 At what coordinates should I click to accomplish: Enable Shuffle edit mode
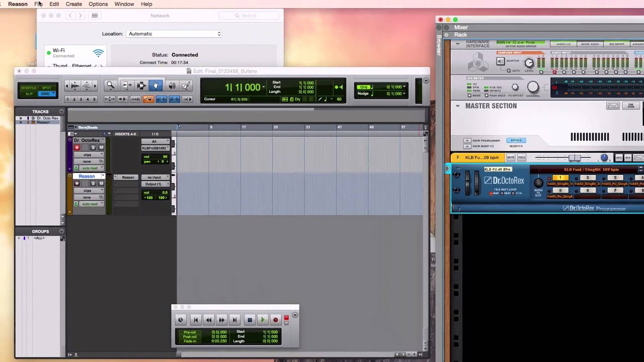[x=29, y=88]
